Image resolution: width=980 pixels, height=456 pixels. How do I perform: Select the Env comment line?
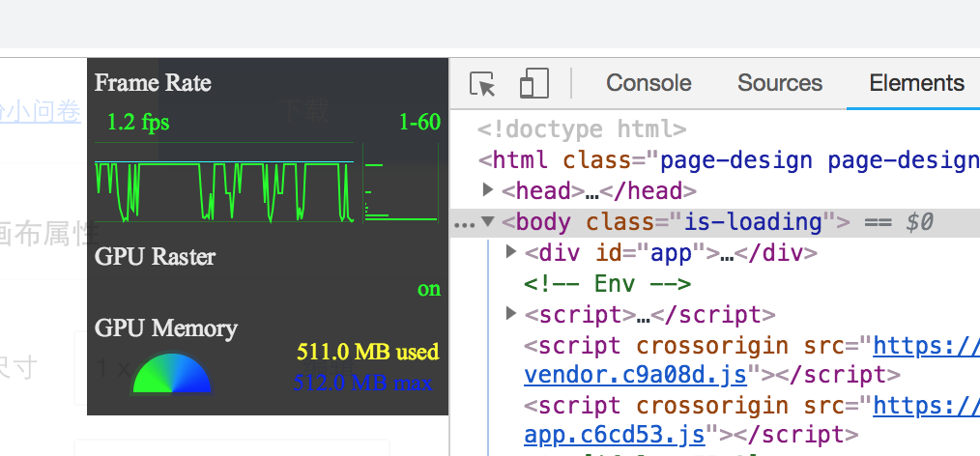[608, 284]
